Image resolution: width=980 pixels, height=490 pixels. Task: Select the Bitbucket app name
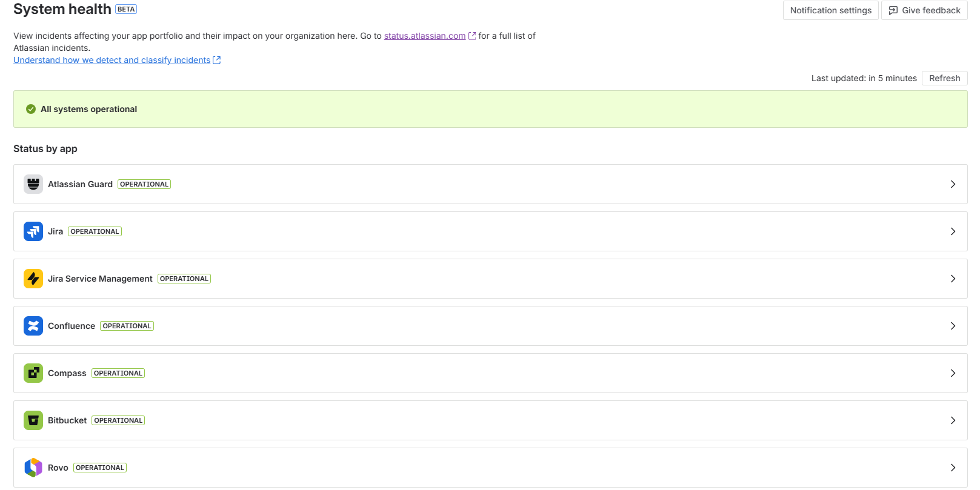tap(67, 420)
